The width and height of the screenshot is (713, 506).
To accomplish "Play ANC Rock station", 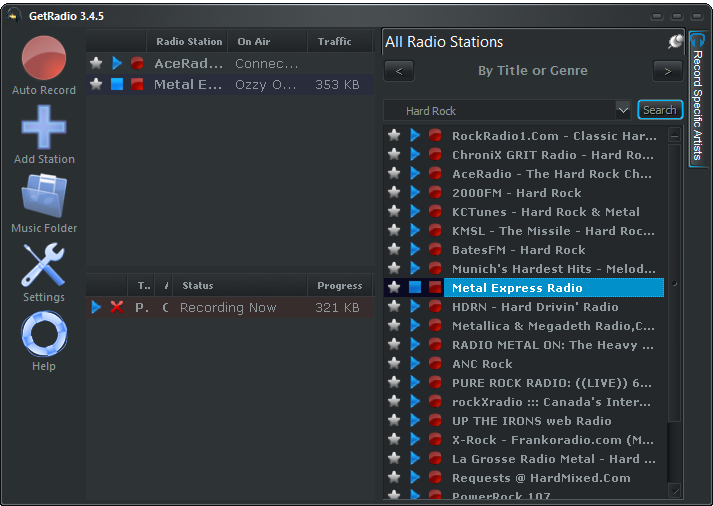I will 415,364.
